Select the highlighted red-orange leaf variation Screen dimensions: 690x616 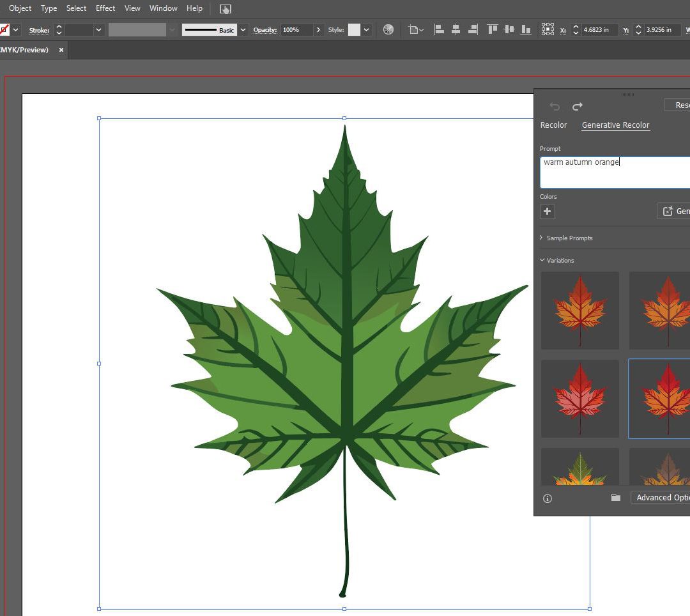(x=659, y=399)
